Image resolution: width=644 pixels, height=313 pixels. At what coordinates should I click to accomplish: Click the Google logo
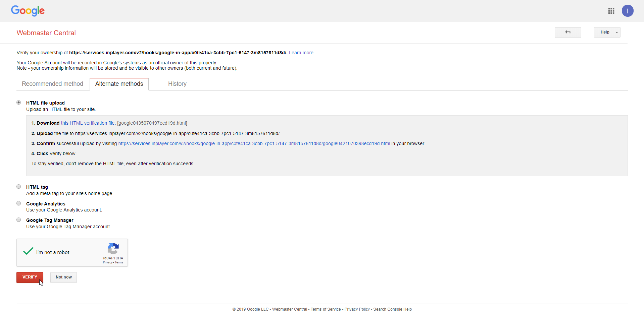tap(28, 11)
